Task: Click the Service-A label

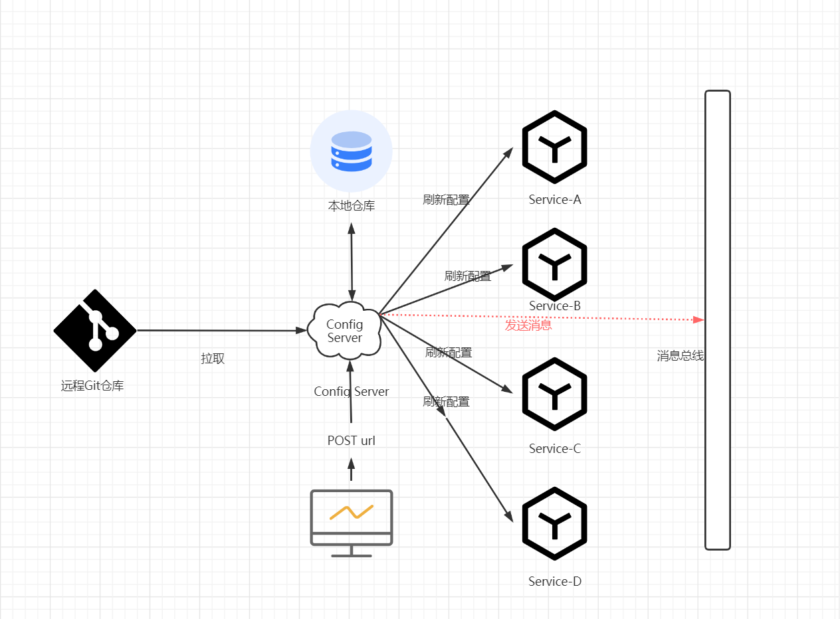Action: pos(555,199)
